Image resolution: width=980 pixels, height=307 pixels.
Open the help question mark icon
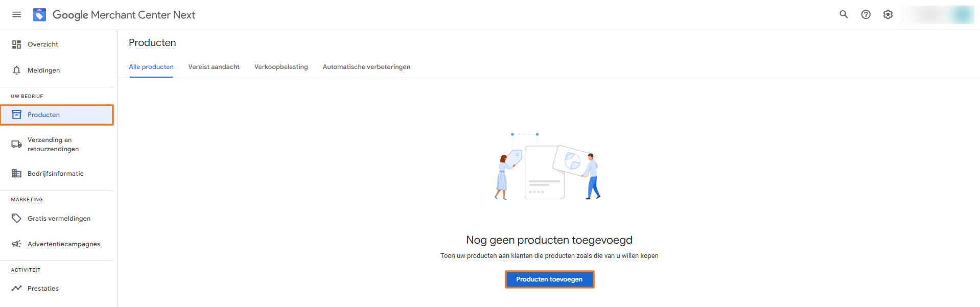866,14
